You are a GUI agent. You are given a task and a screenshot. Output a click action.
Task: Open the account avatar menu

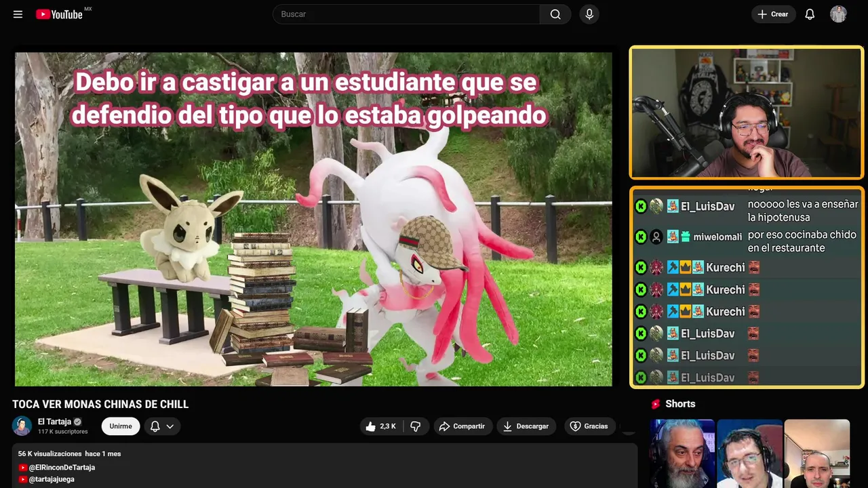coord(838,14)
